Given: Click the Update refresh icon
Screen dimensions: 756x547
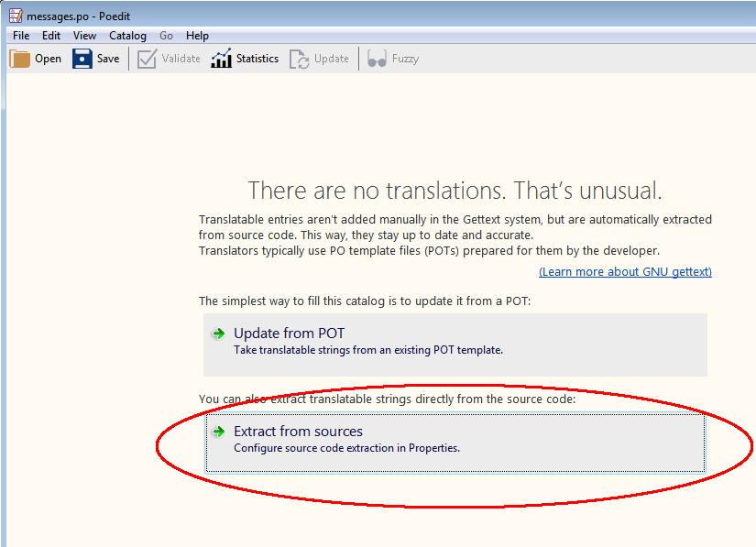Looking at the screenshot, I should [300, 59].
